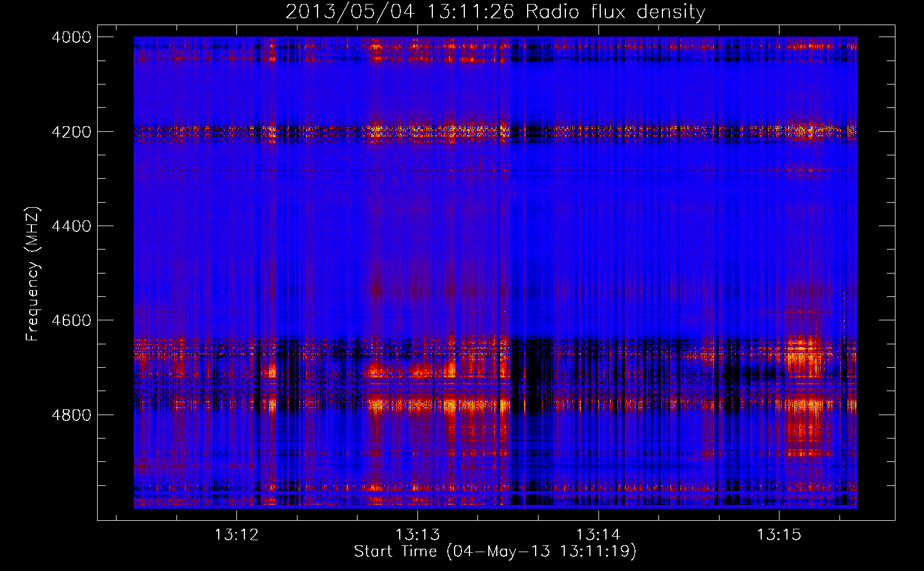Click the 13:12 time tick label
The height and width of the screenshot is (571, 924).
236,535
